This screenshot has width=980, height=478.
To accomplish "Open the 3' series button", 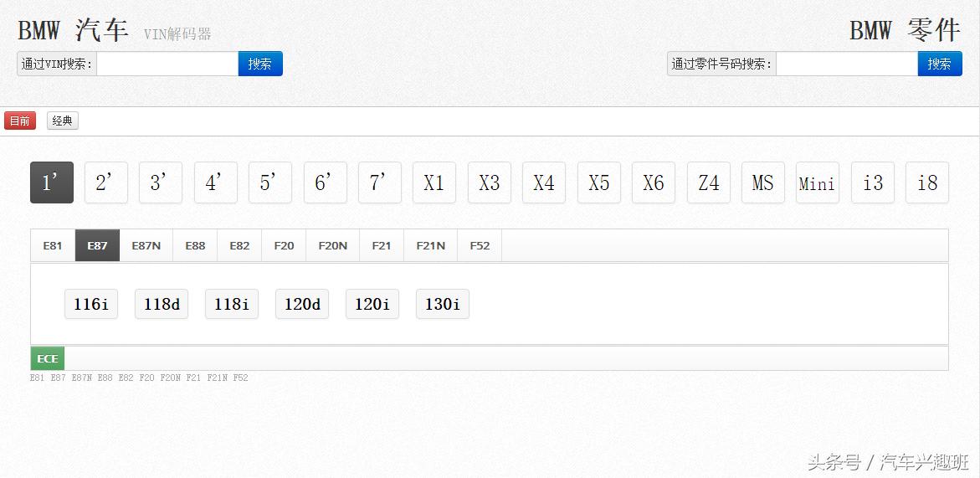I will 161,182.
